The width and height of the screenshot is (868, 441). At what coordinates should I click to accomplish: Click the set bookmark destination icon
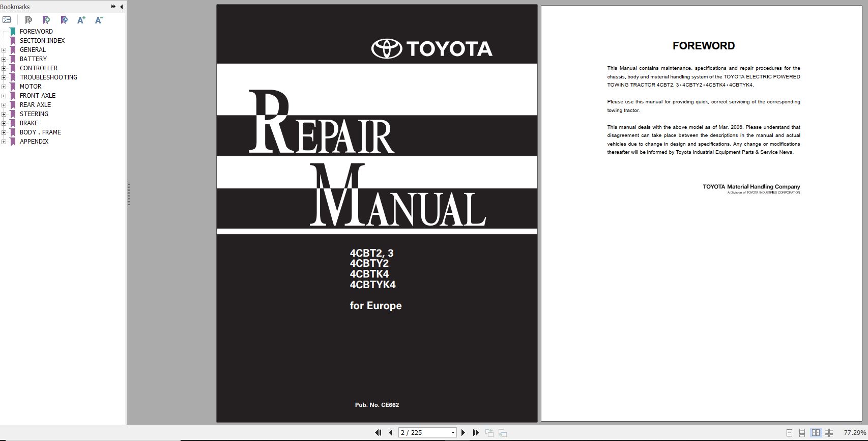64,20
